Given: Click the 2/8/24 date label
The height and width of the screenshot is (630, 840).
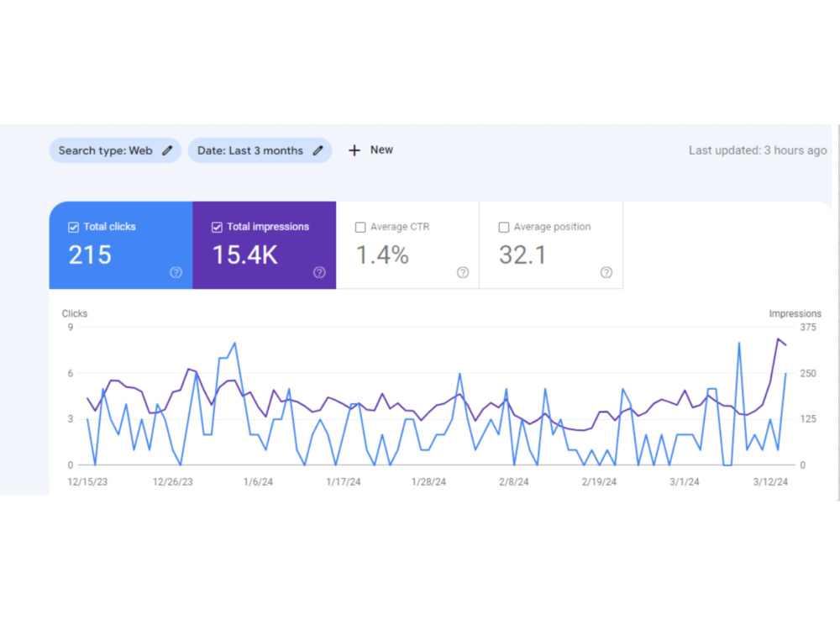Looking at the screenshot, I should (514, 481).
